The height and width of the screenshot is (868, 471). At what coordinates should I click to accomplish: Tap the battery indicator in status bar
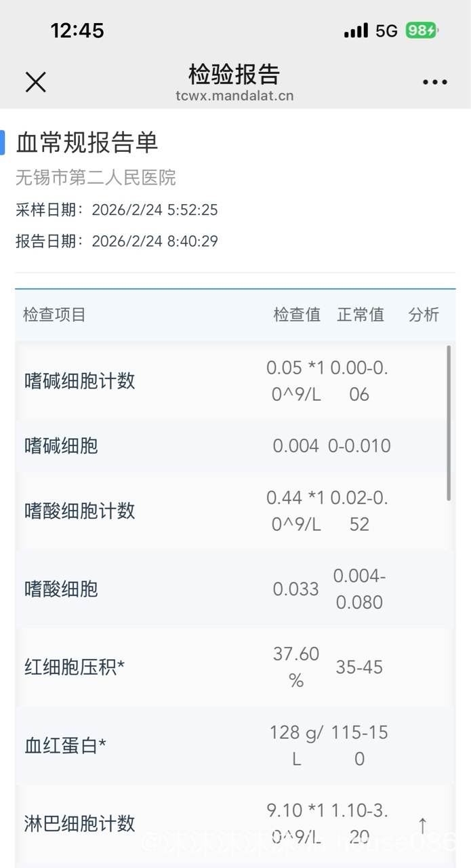[x=422, y=31]
